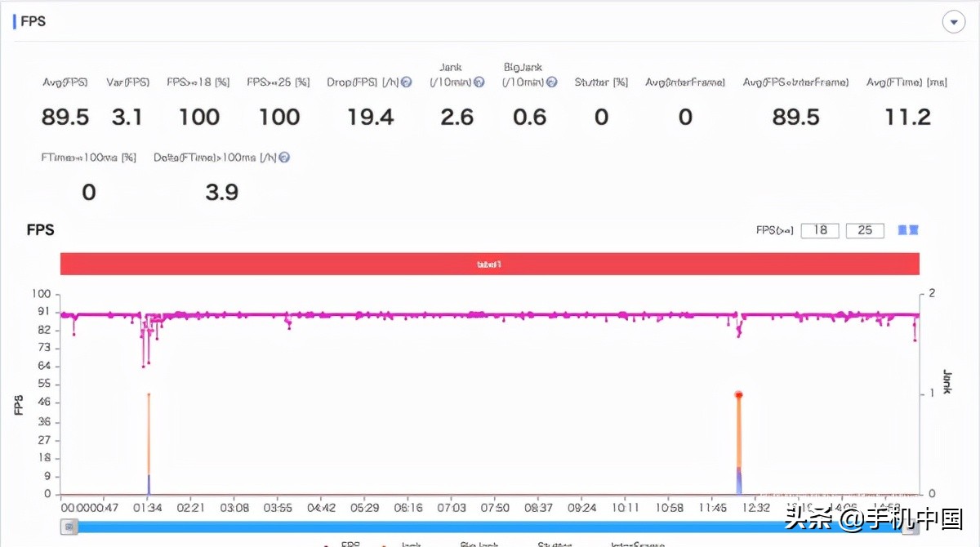Click the Avg(FPS+InterFrame) value 89.5
The height and width of the screenshot is (547, 980).
796,117
